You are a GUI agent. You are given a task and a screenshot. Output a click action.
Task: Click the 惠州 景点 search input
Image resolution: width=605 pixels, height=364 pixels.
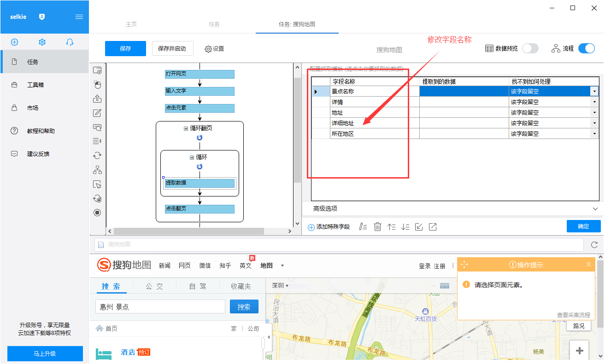(x=160, y=307)
